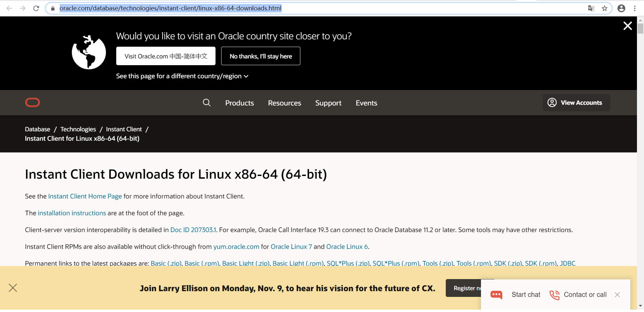Open the Events menu
Screen dimensions: 644x312
coord(366,103)
